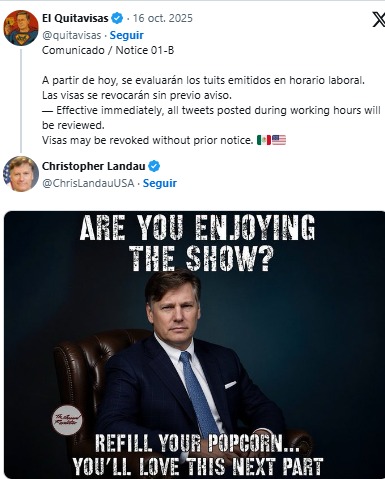Open the El Quitavisas display name
This screenshot has height=479, width=385.
pos(75,18)
